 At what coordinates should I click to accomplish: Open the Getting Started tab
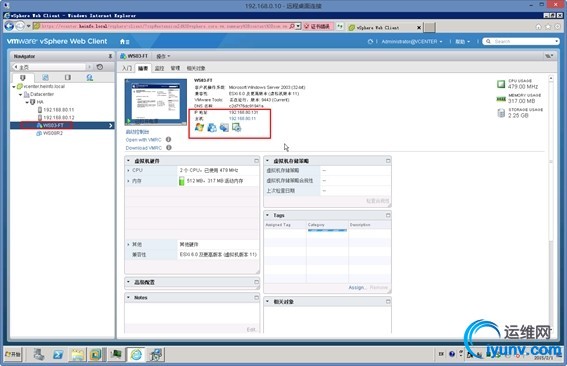click(x=127, y=68)
